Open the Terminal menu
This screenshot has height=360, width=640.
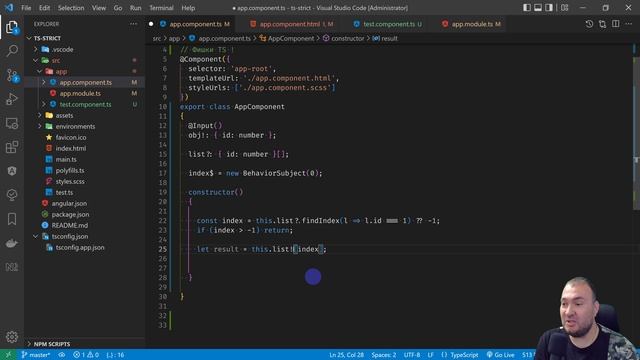tap(161, 8)
